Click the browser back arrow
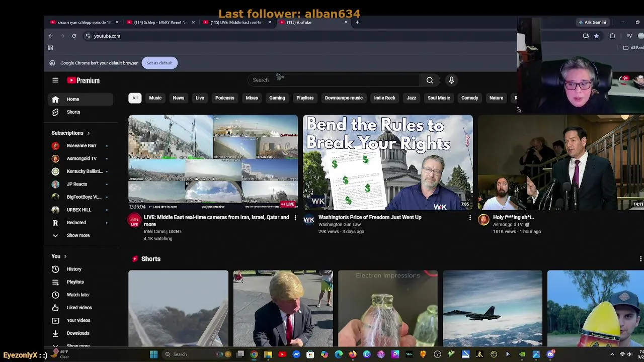Screen dimensions: 644x362 (x=51, y=36)
